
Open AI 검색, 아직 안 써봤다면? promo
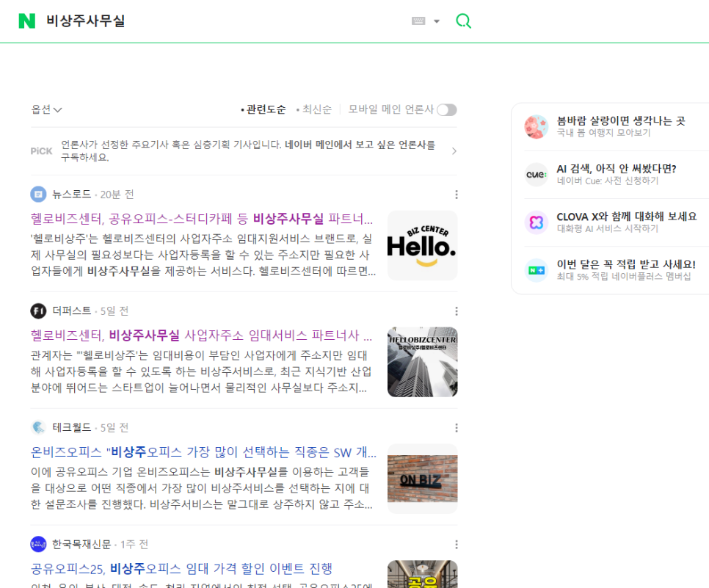[617, 169]
